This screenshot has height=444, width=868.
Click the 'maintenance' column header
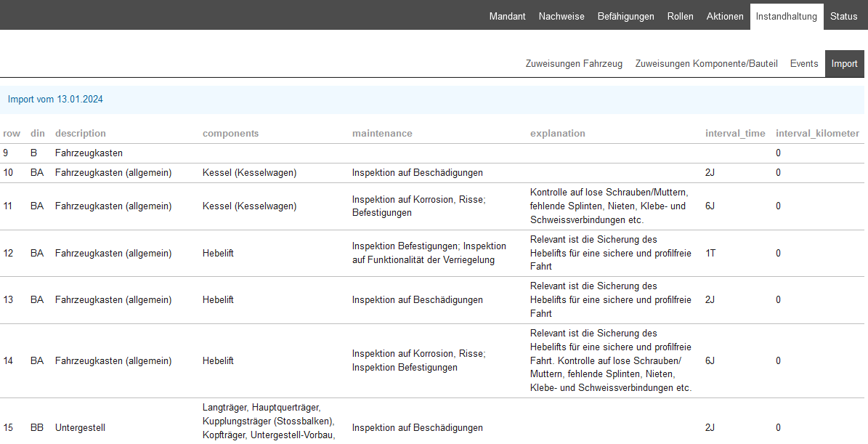pos(382,133)
